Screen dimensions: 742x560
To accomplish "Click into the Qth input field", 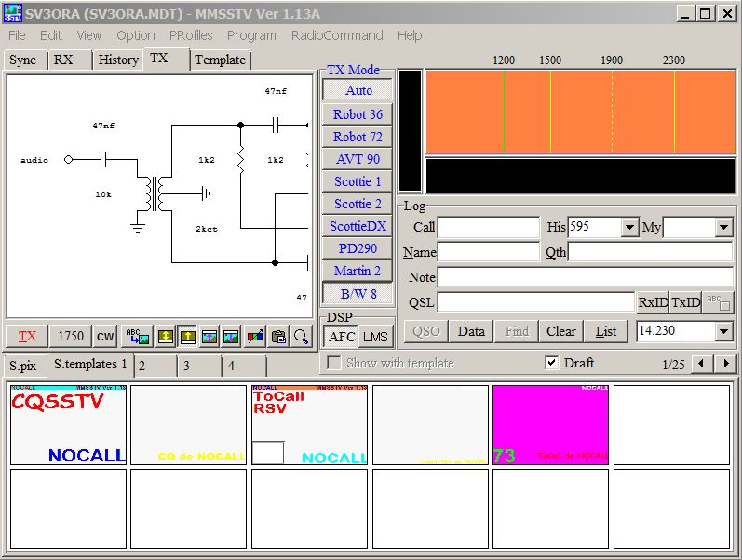I will coord(650,252).
